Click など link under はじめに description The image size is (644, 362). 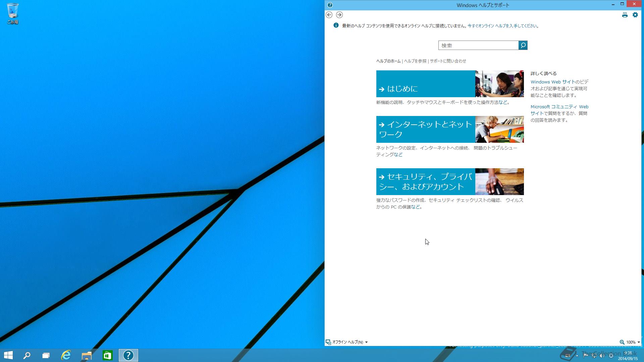click(x=502, y=102)
